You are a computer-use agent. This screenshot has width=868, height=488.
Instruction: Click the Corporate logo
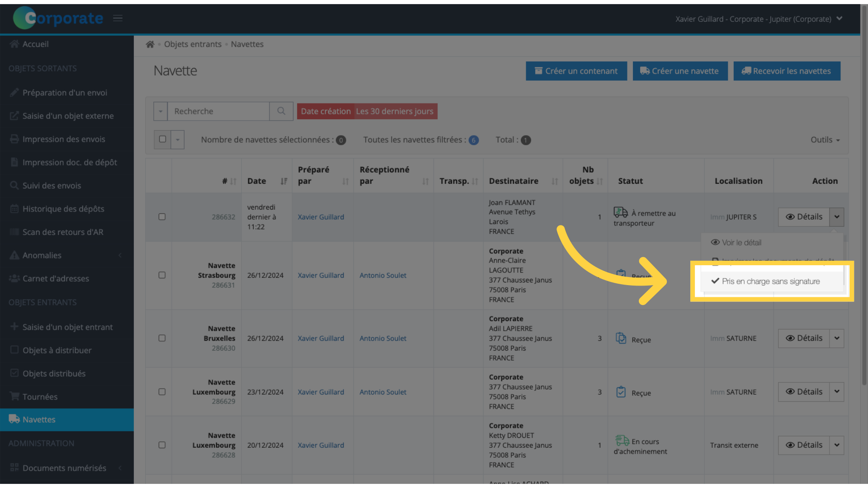tap(58, 18)
